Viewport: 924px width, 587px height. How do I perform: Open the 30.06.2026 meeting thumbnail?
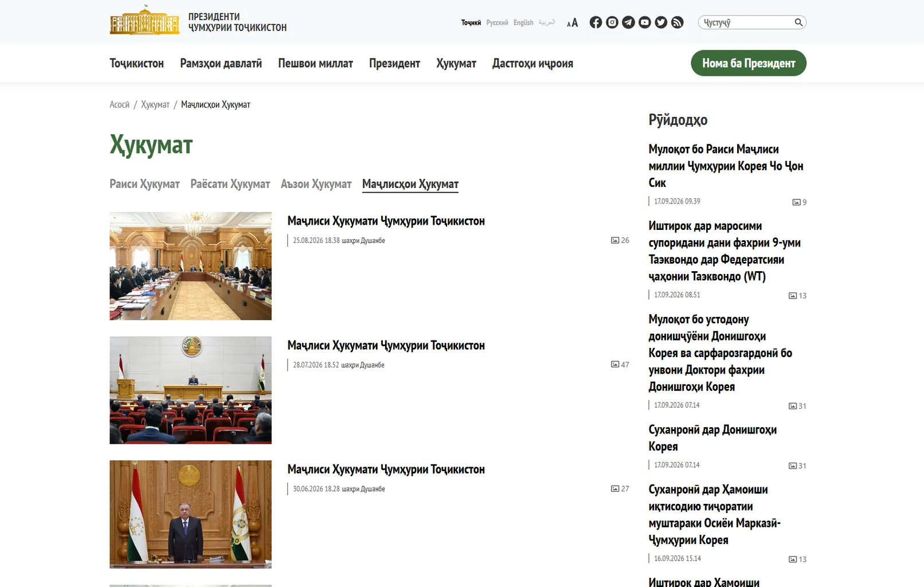coord(190,514)
